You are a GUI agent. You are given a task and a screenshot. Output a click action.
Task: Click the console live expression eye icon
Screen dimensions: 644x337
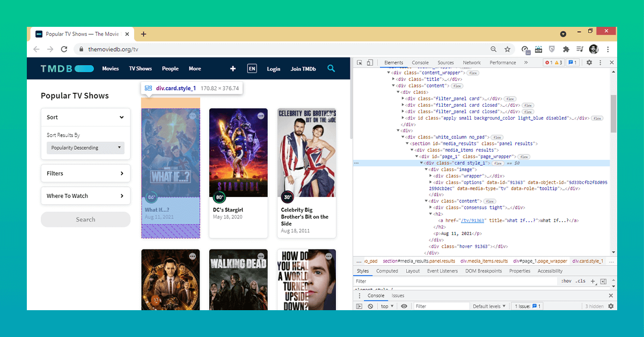pyautogui.click(x=404, y=306)
